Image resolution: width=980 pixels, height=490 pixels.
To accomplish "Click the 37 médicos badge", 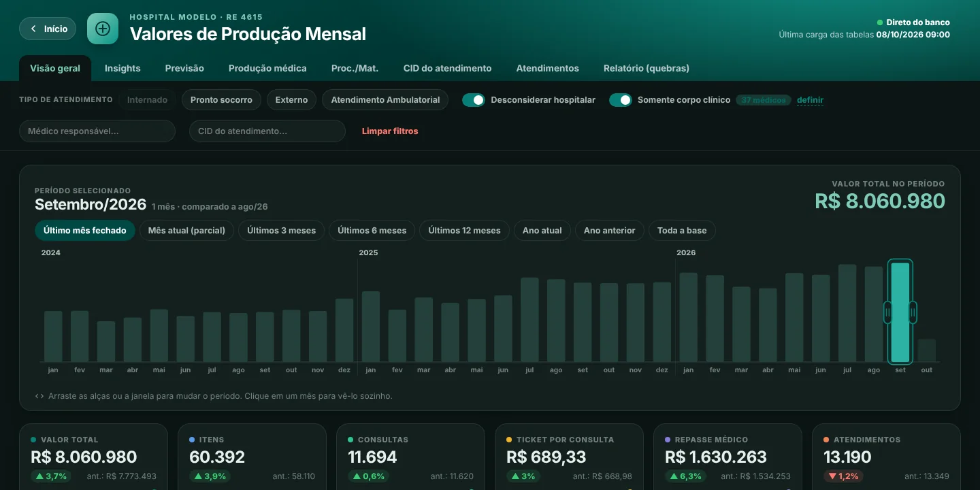I will point(764,100).
